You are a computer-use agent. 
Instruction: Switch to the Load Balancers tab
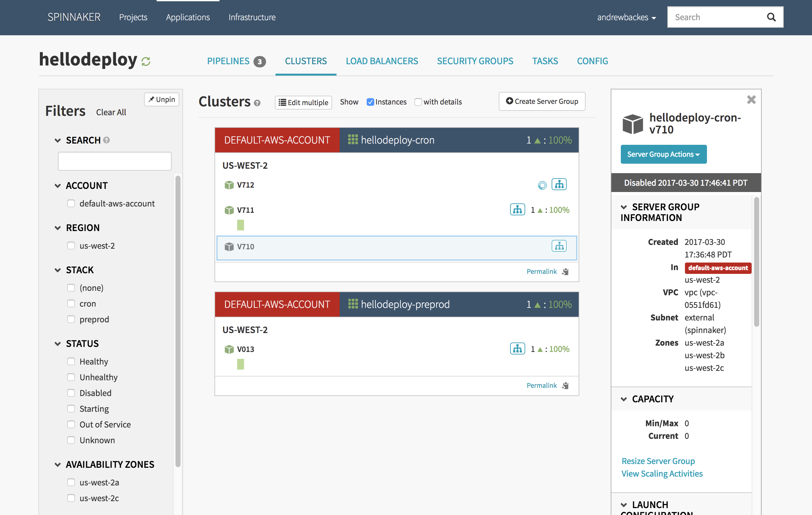(x=382, y=61)
